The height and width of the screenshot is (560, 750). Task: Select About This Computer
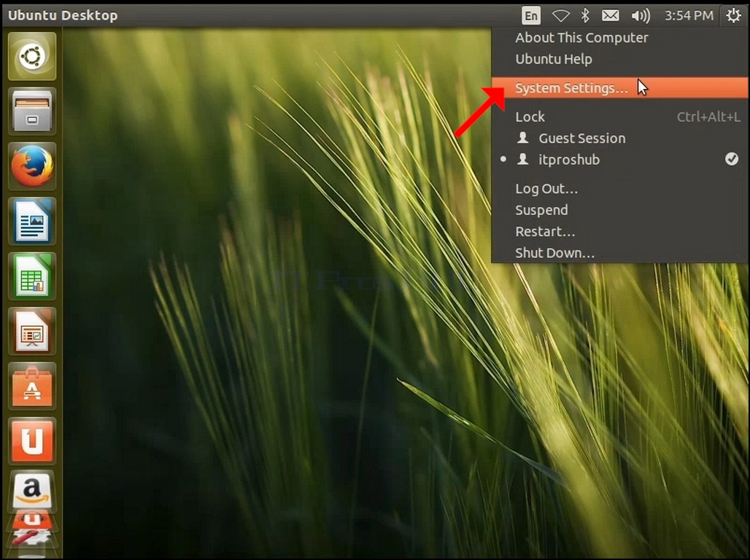coord(620,38)
